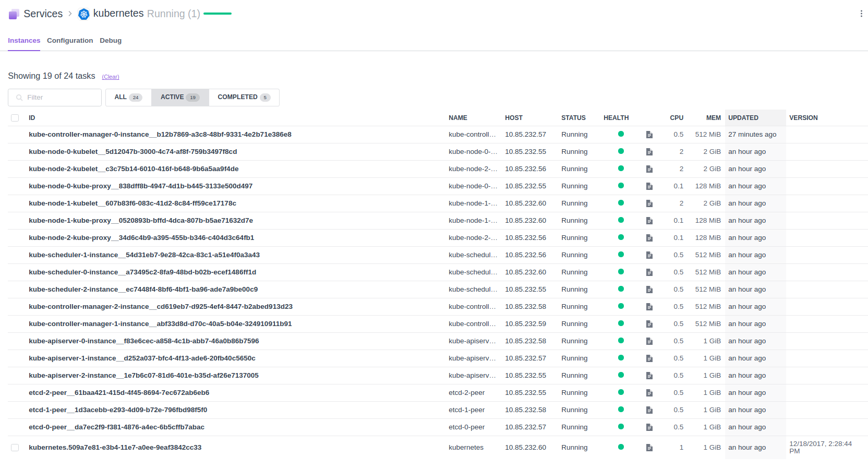Sort table by STATUS column header
This screenshot has width=868, height=469.
point(573,118)
